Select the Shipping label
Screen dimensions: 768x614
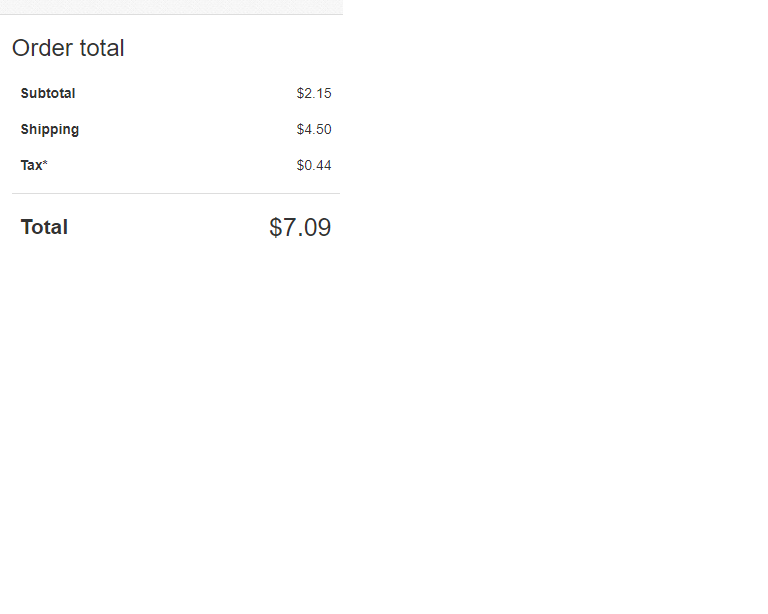click(x=50, y=130)
